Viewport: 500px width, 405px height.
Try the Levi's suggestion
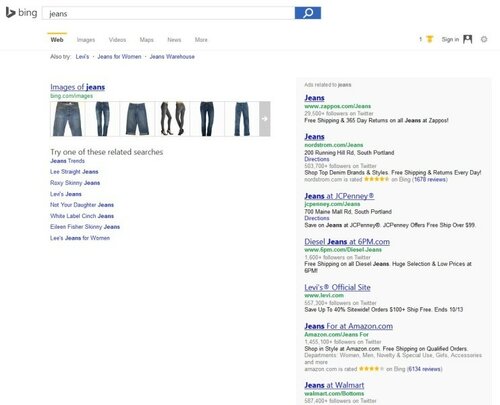coord(82,57)
